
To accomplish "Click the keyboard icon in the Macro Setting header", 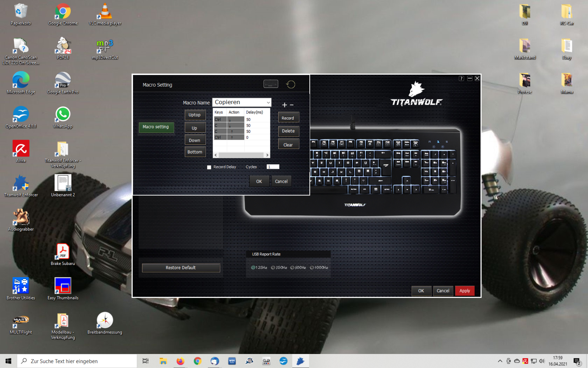I will 271,84.
